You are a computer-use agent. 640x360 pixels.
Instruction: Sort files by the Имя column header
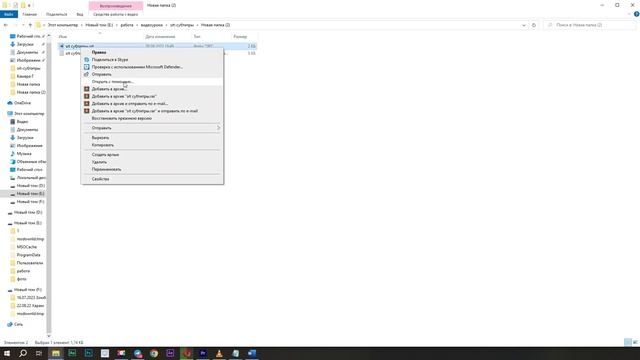(x=63, y=37)
